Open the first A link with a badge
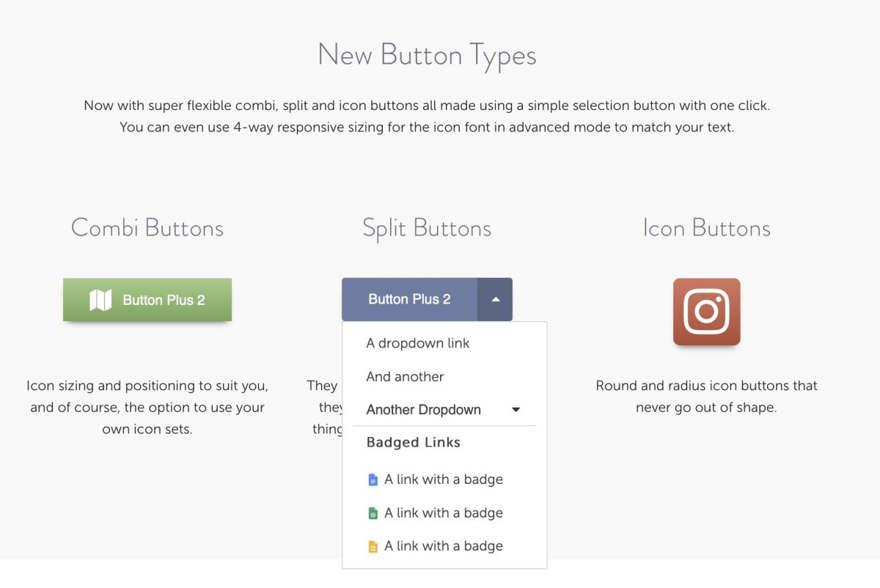 [x=444, y=479]
